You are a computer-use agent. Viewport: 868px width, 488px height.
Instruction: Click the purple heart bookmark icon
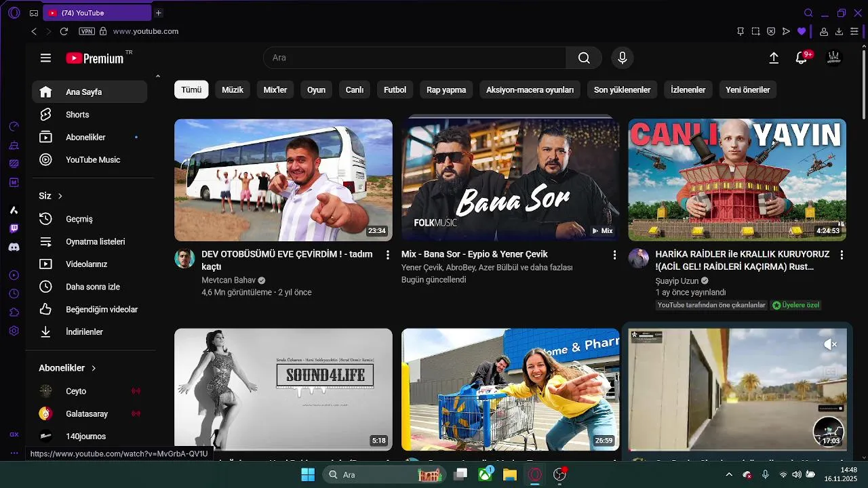point(802,31)
